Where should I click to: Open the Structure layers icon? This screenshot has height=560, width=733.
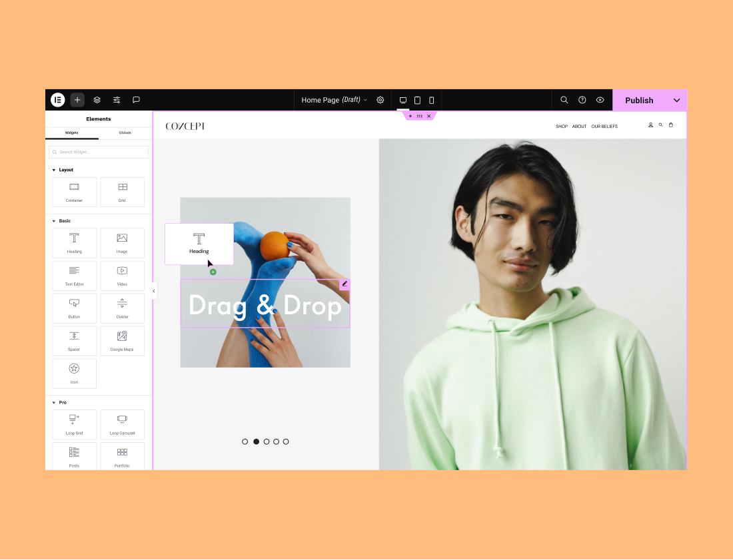(97, 100)
